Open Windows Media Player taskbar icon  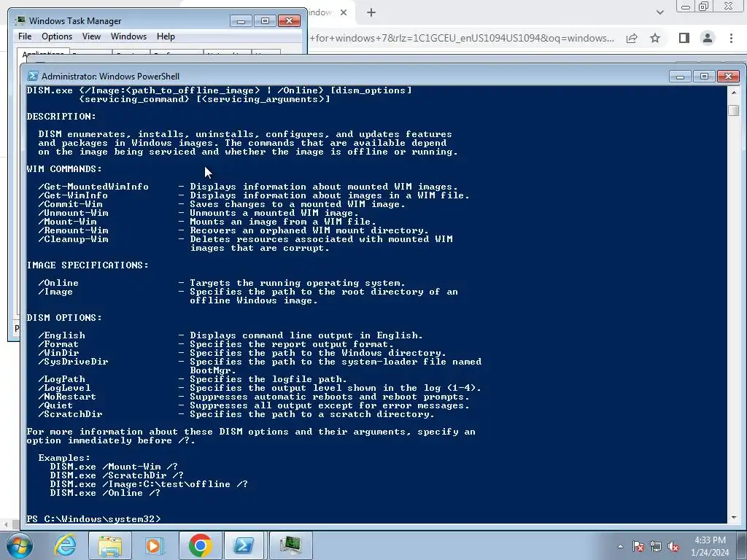point(154,545)
